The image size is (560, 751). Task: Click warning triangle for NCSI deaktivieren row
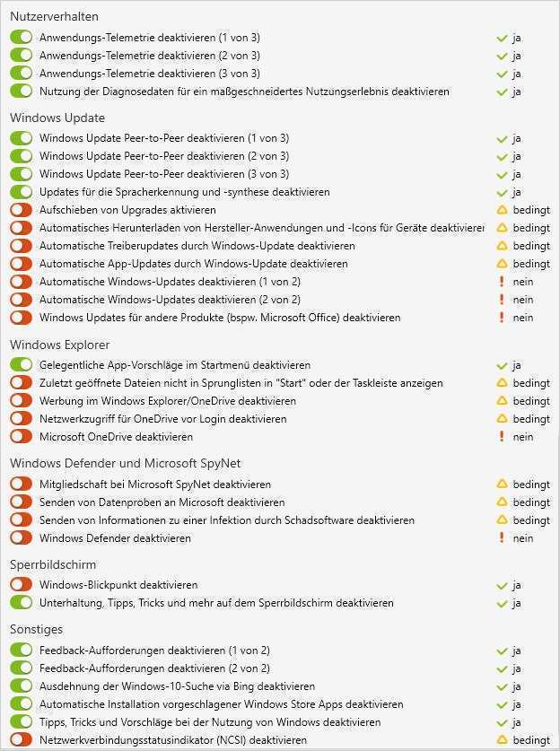503,740
